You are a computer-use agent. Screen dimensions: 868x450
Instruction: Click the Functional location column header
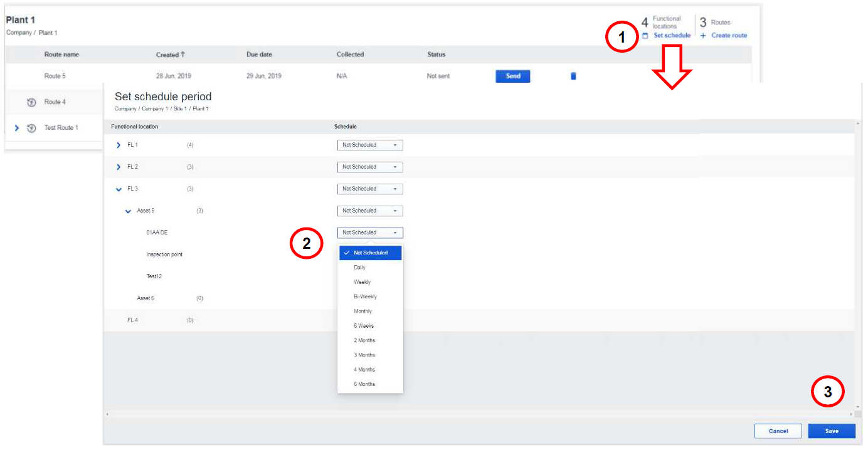134,127
